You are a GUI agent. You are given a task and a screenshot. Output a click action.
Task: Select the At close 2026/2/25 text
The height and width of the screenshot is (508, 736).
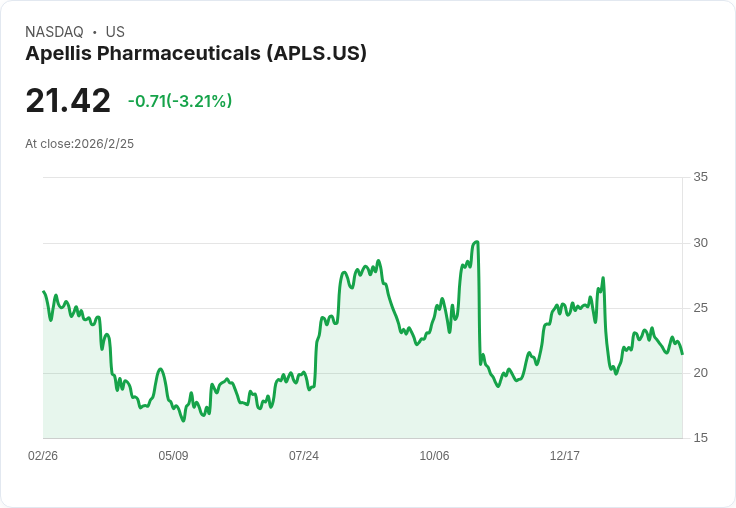(80, 143)
